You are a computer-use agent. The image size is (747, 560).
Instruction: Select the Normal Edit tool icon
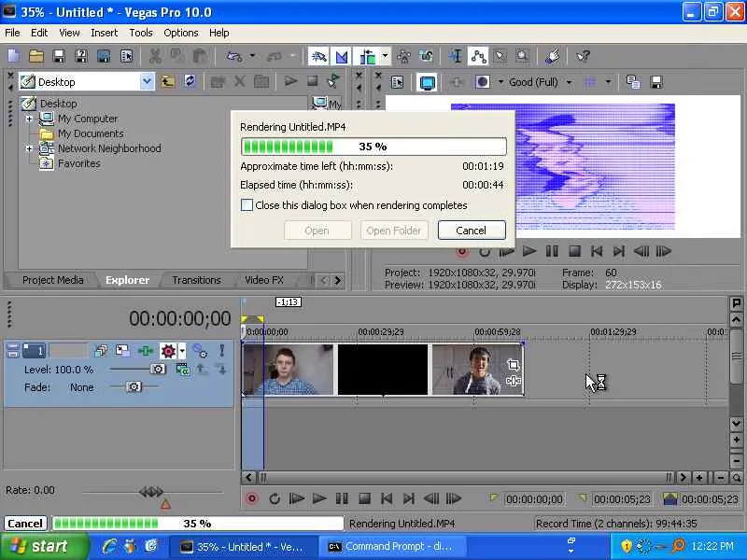pyautogui.click(x=456, y=57)
